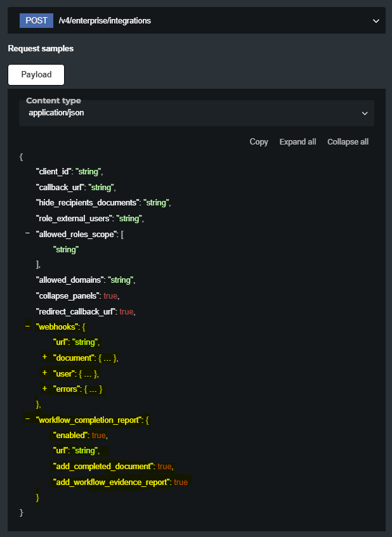The image size is (392, 537).
Task: Click the client_id key in JSON
Action: pyautogui.click(x=53, y=172)
